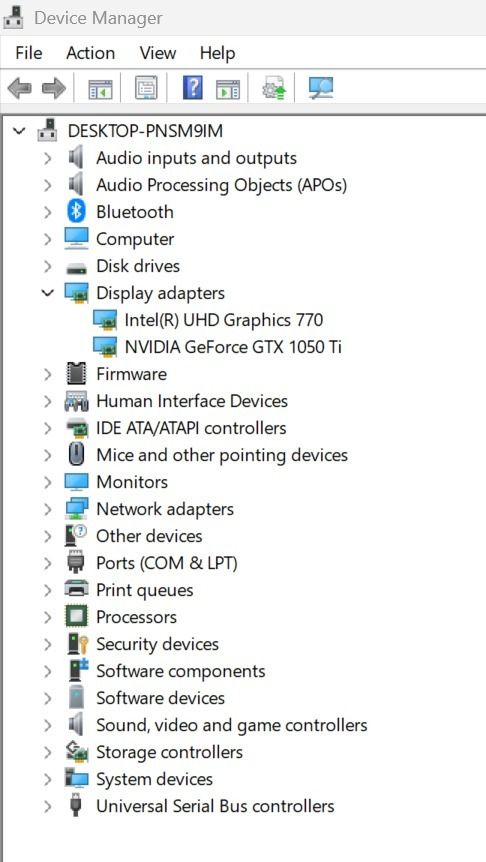Collapse the Display adapters category

(48, 293)
